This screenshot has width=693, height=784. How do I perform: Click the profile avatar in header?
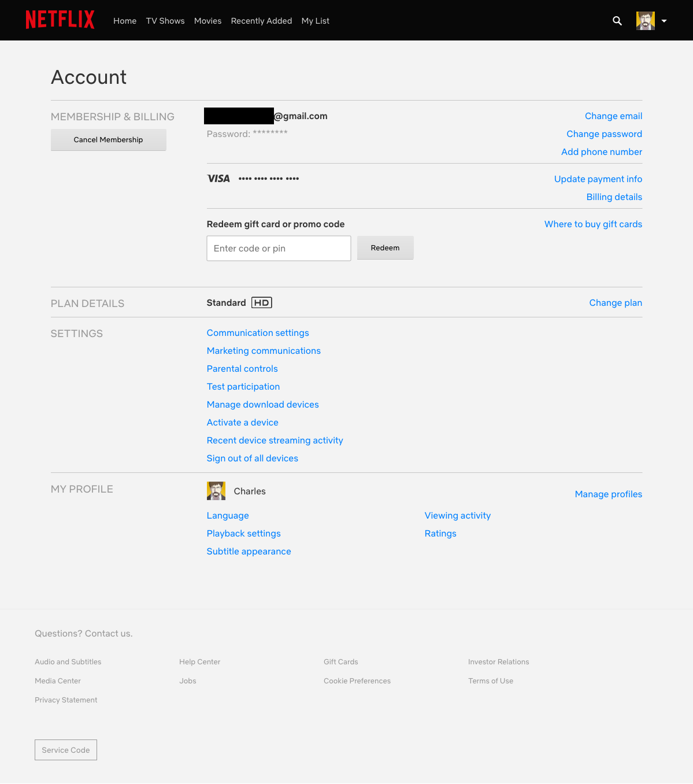click(646, 21)
